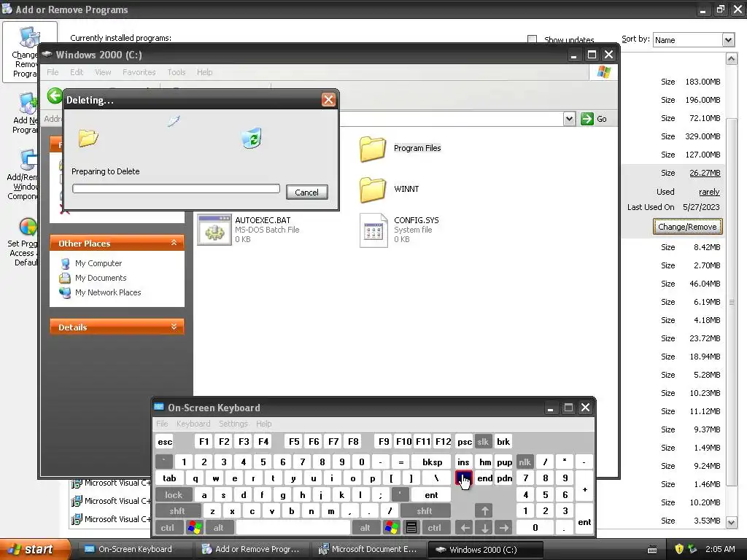Screen dimensions: 747x560
Task: Click the Start button
Action: tap(35, 549)
